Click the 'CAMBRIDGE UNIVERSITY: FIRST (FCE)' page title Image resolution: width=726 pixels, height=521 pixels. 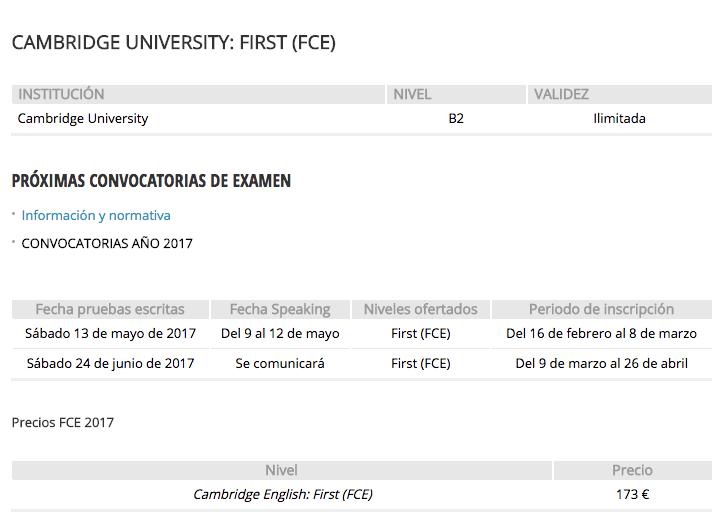[173, 42]
